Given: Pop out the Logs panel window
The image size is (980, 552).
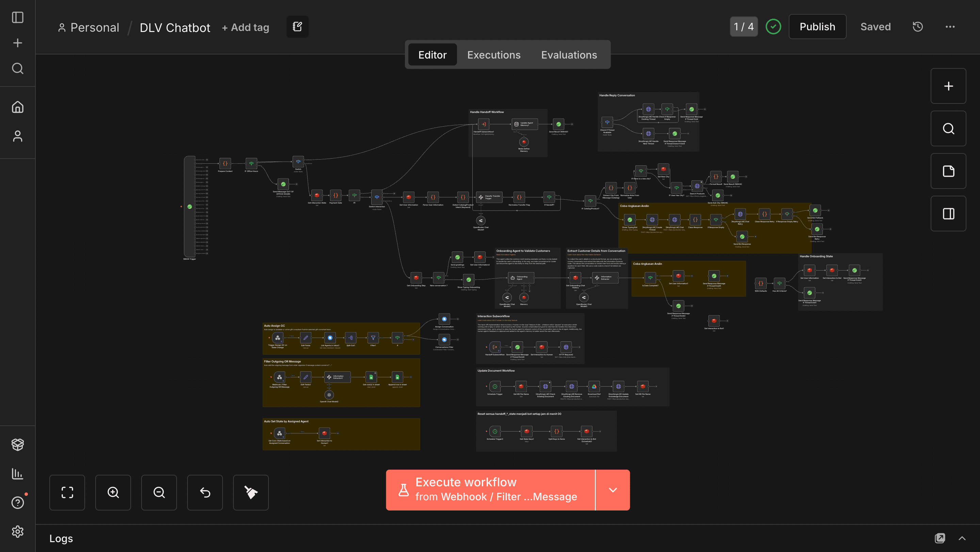Looking at the screenshot, I should point(940,538).
